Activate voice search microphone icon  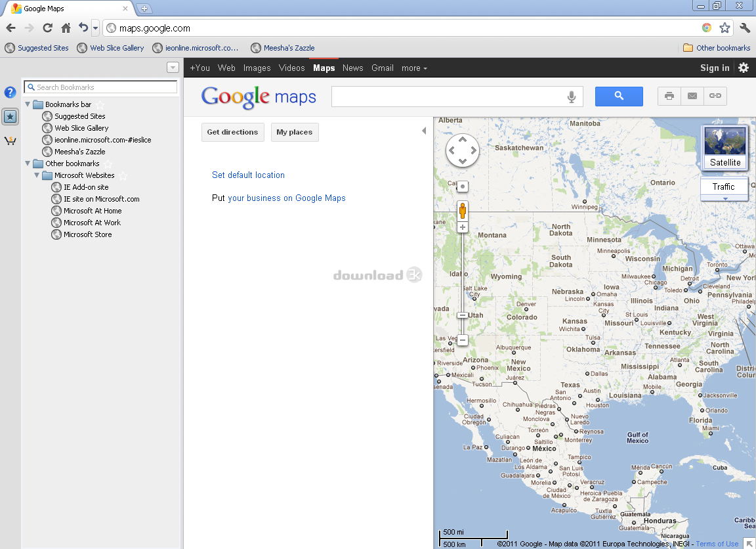pos(572,97)
